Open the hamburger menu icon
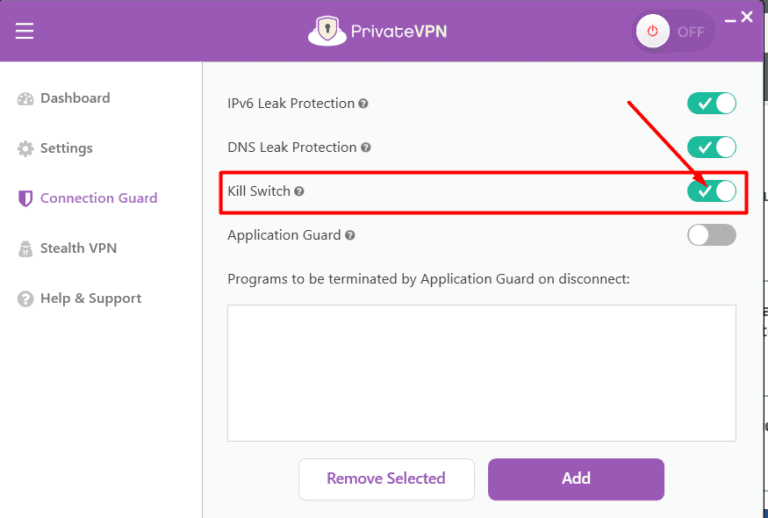This screenshot has height=518, width=768. [x=25, y=31]
